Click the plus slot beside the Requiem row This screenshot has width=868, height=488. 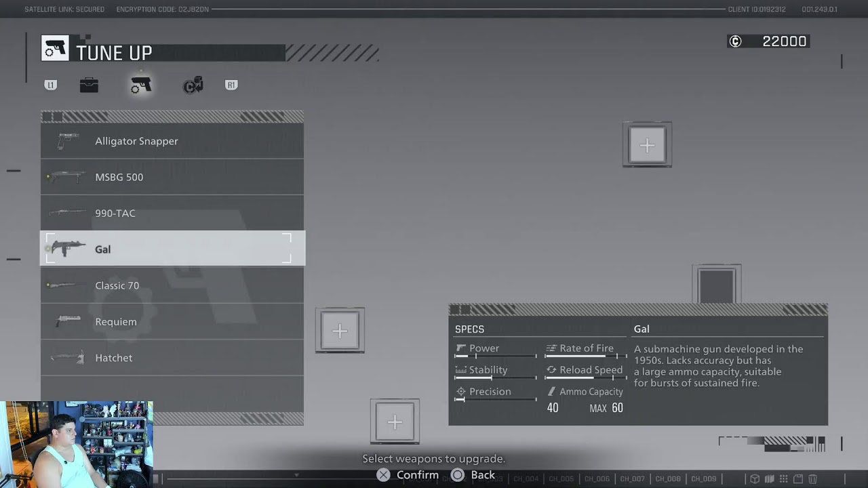click(x=340, y=331)
